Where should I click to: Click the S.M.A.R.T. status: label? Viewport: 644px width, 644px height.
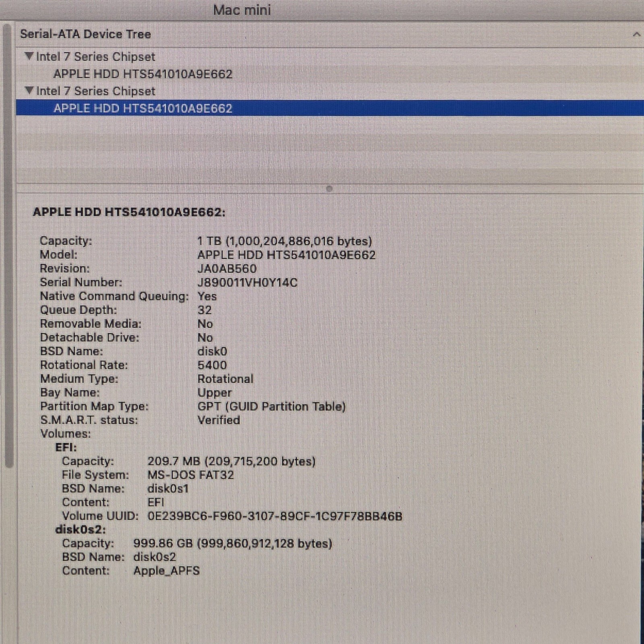(x=89, y=420)
